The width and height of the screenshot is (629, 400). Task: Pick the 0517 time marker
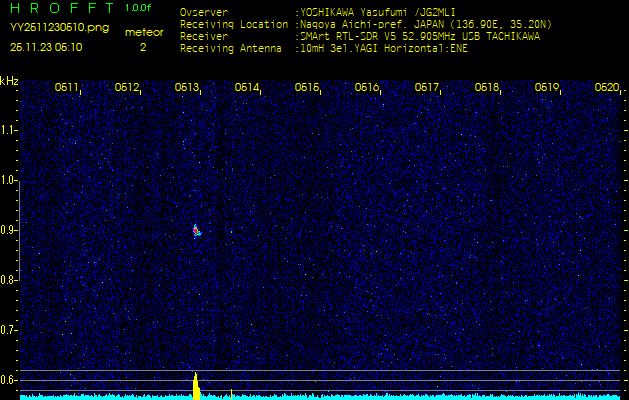[x=427, y=88]
